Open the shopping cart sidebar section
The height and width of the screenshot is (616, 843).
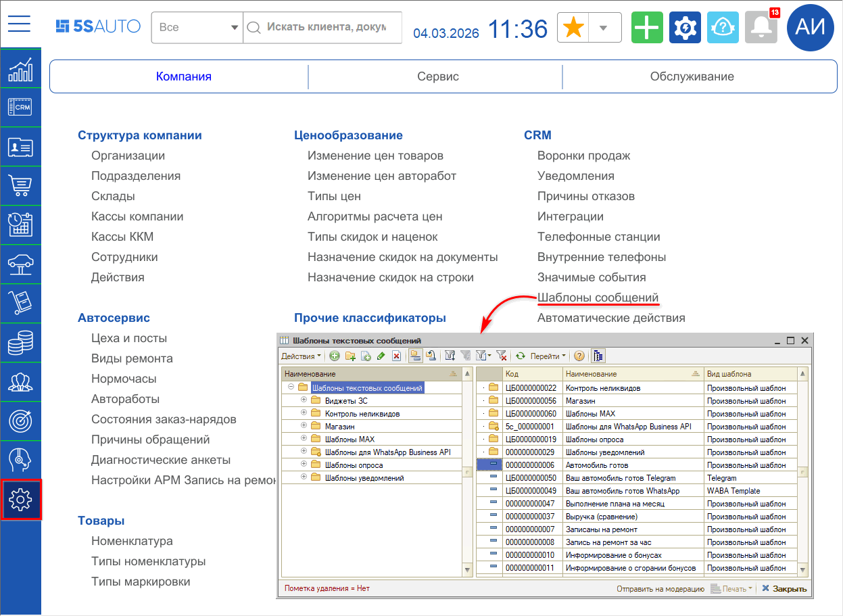(x=20, y=185)
